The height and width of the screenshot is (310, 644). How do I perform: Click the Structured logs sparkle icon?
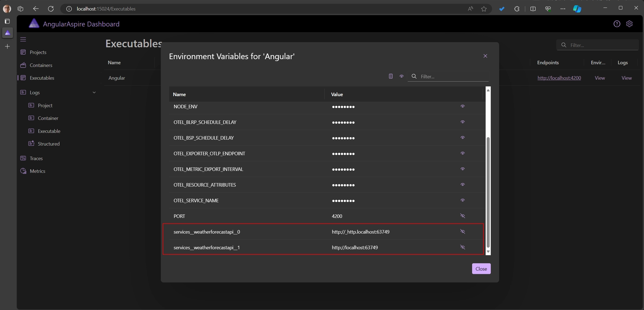pyautogui.click(x=31, y=143)
